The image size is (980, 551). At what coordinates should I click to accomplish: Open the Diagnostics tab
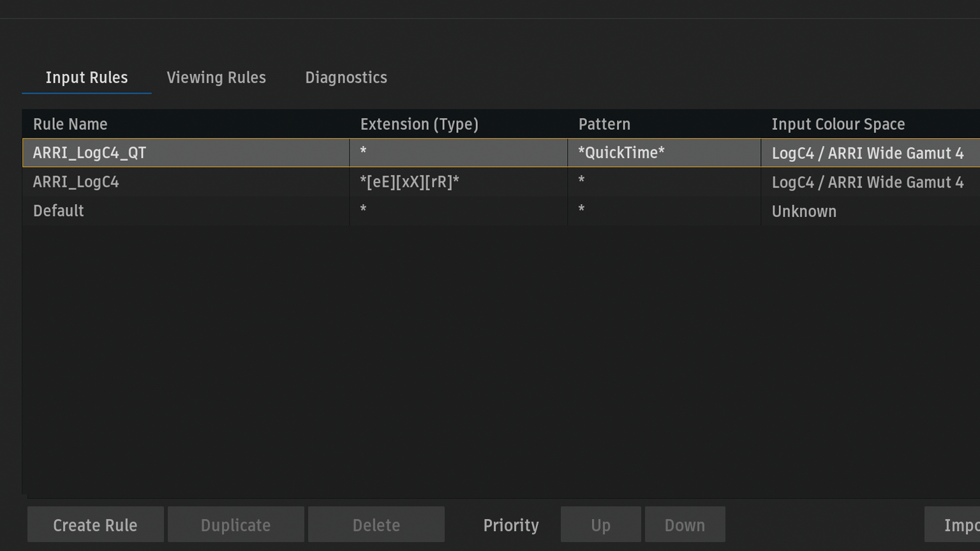pos(346,78)
